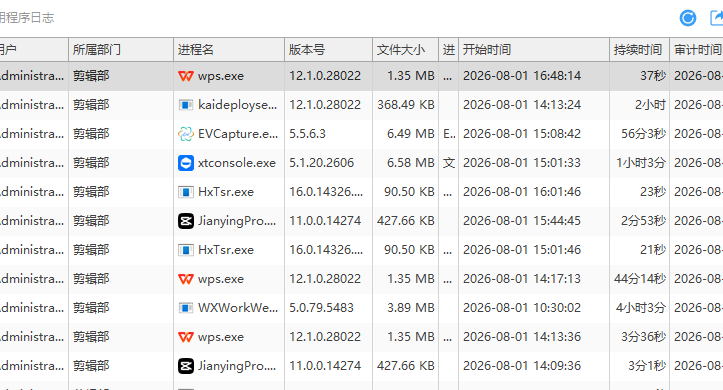Click version 5.5.6.3 cell
The image size is (723, 390).
pos(308,134)
